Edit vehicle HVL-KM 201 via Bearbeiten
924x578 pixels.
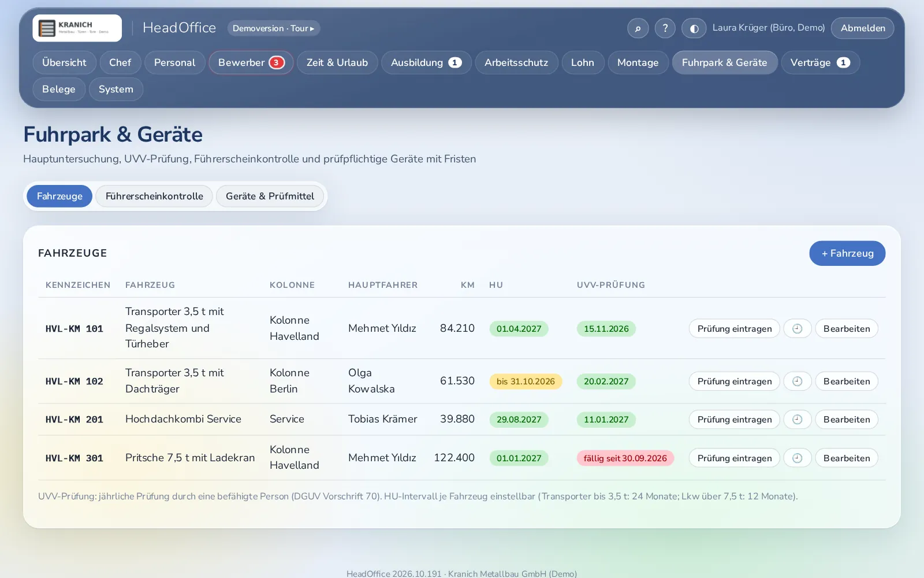(x=847, y=419)
